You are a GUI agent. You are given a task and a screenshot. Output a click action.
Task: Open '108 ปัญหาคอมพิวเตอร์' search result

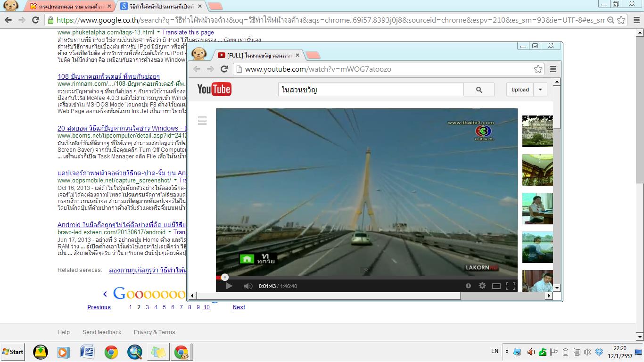click(108, 76)
